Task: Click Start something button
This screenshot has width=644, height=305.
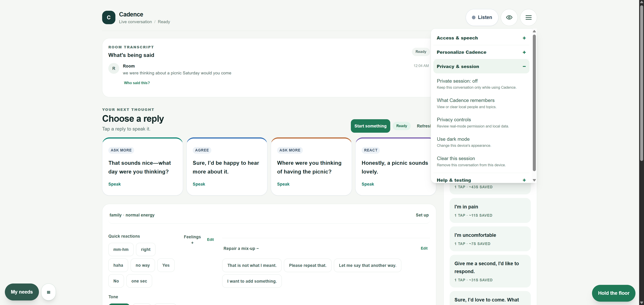Action: (x=370, y=126)
